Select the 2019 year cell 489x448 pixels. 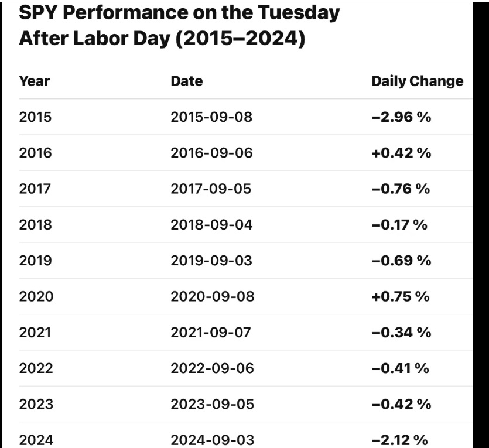tap(35, 261)
